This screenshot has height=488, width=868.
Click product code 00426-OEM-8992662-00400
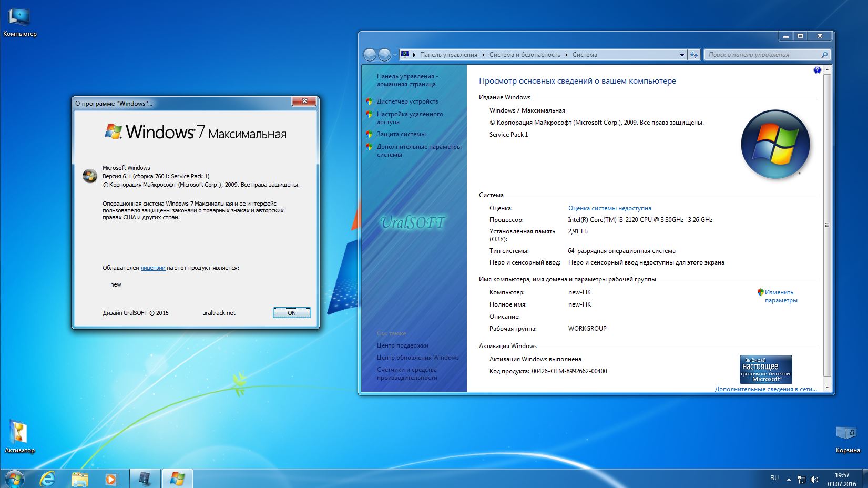[569, 371]
